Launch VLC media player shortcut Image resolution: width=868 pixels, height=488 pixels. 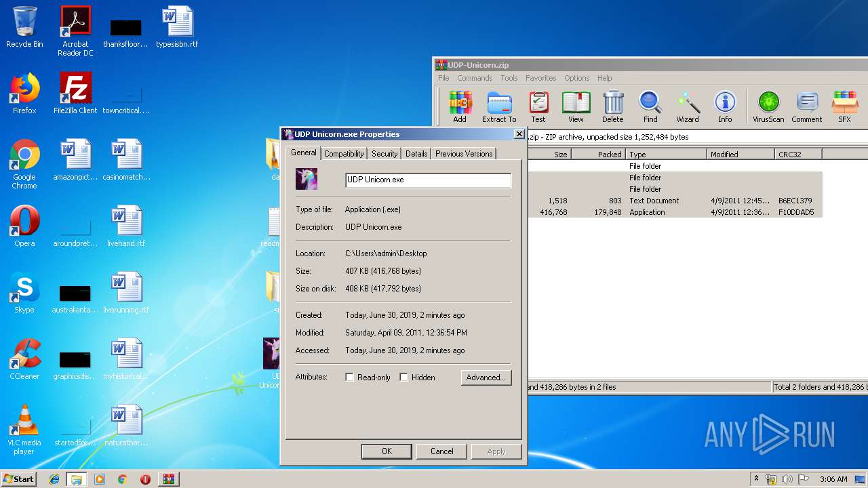click(24, 430)
